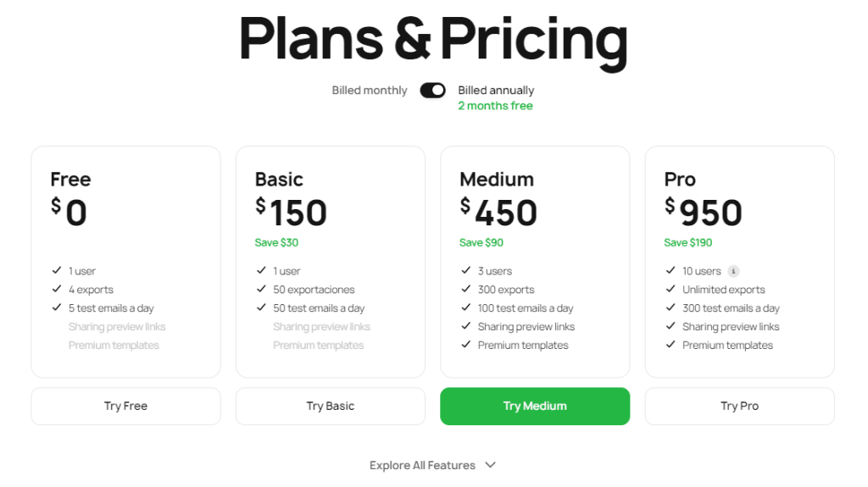The height and width of the screenshot is (487, 868).
Task: Click the Try Basic button
Action: (x=331, y=407)
